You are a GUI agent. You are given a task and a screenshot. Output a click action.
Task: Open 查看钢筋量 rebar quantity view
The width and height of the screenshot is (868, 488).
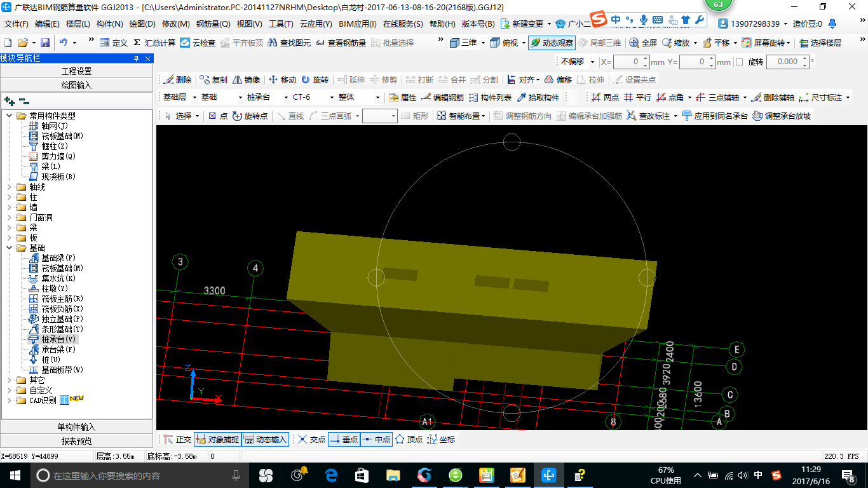coord(341,43)
